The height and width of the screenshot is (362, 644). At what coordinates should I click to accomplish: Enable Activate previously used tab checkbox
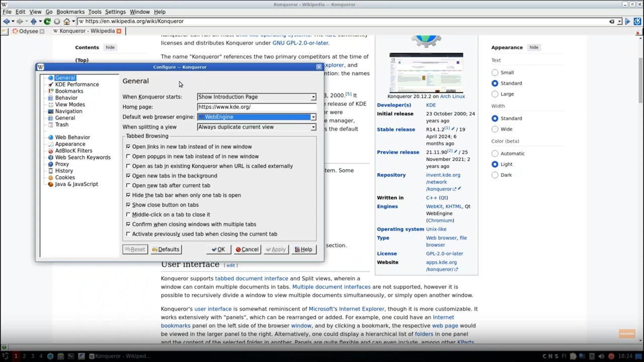click(x=128, y=234)
